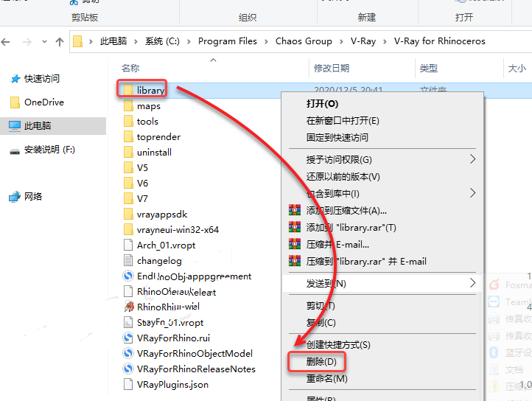Select the maps folder icon

(x=128, y=106)
